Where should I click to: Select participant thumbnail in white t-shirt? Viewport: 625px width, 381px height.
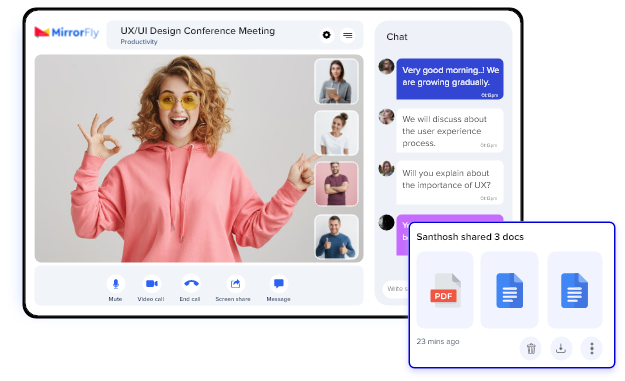click(336, 133)
